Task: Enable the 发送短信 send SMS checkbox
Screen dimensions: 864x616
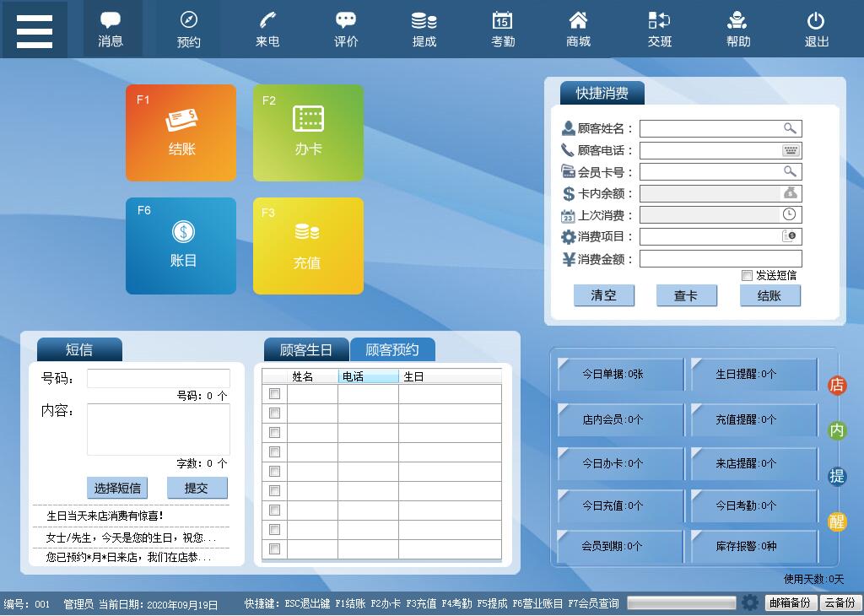Action: click(747, 275)
